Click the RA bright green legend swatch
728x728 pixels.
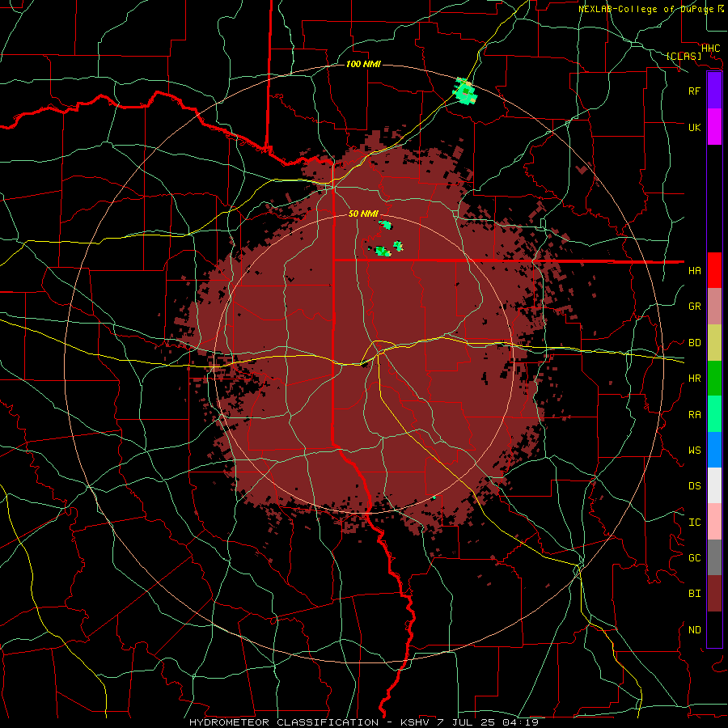714,414
